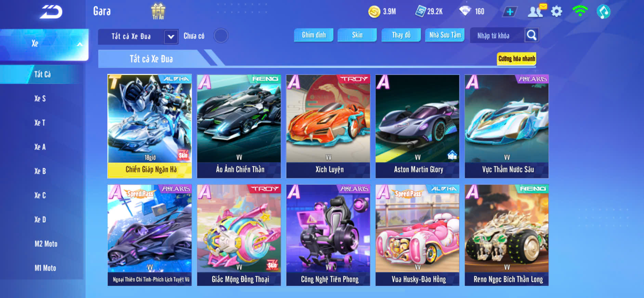The image size is (644, 298).
Task: Search with the magnifier button
Action: click(x=531, y=35)
